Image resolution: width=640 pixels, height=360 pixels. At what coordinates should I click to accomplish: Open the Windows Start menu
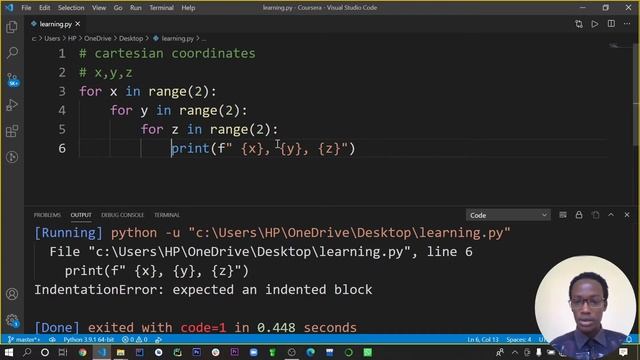(x=9, y=352)
